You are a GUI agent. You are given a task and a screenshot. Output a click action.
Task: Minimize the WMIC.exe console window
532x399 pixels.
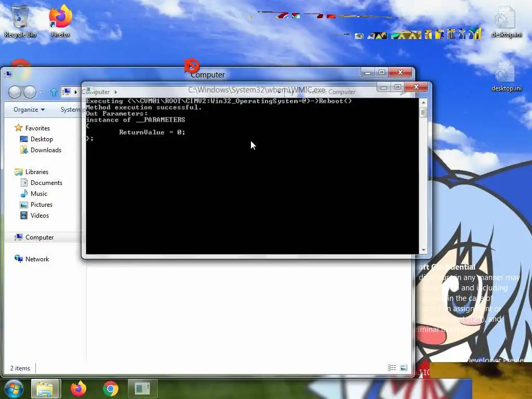(x=384, y=87)
